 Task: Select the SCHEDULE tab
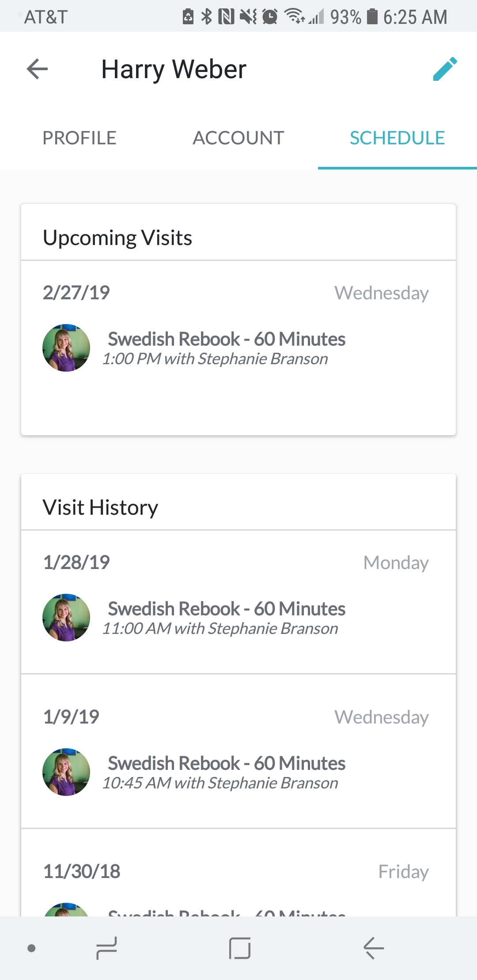[x=397, y=138]
